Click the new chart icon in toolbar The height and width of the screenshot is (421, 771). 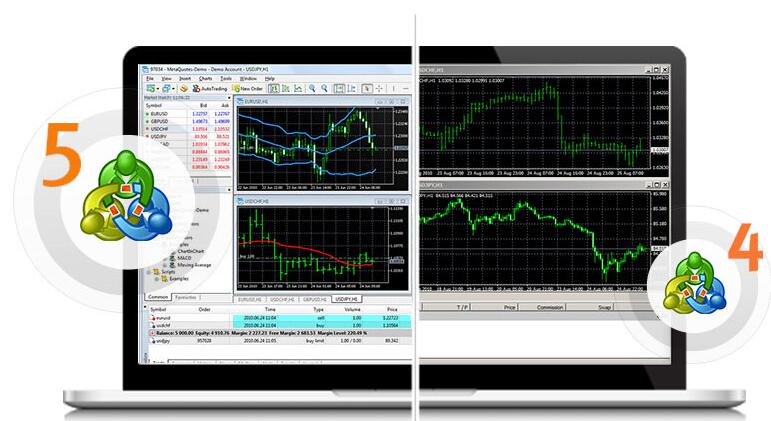point(149,88)
